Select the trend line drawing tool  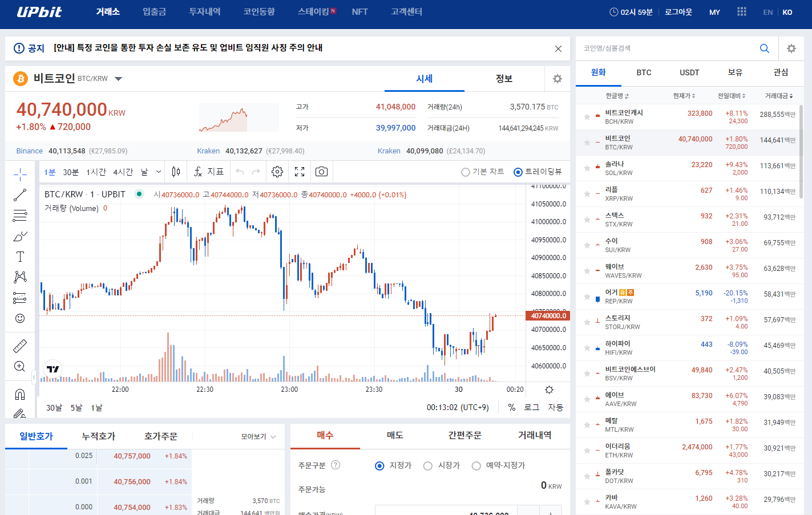pos(20,195)
